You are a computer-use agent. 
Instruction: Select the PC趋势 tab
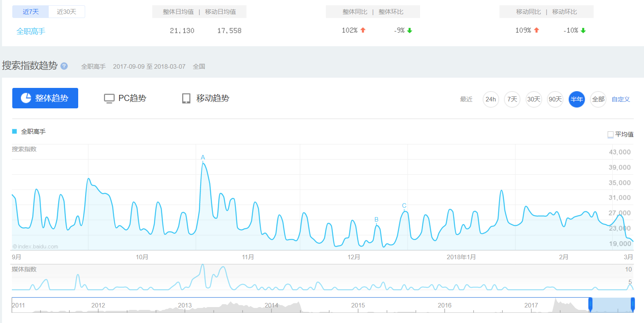tap(125, 98)
